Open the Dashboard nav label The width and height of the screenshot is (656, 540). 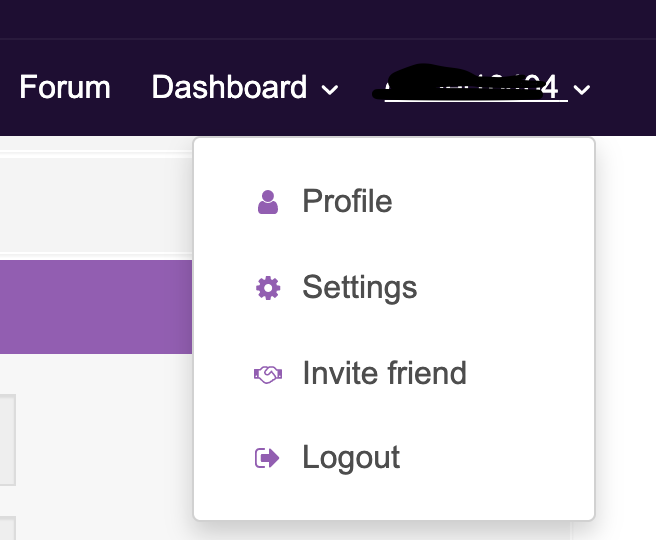point(229,88)
